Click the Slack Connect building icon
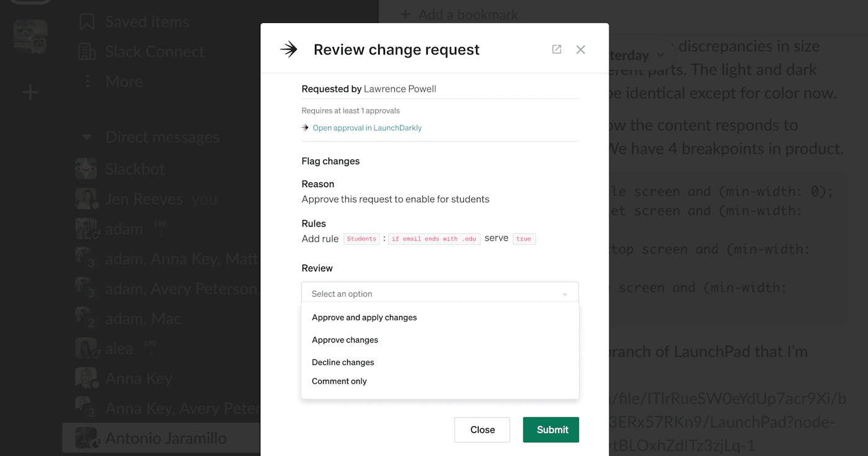The height and width of the screenshot is (456, 868). click(x=87, y=51)
